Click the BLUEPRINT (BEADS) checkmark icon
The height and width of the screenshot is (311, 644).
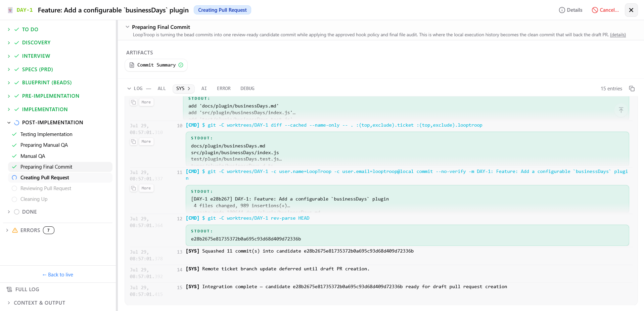click(x=16, y=83)
